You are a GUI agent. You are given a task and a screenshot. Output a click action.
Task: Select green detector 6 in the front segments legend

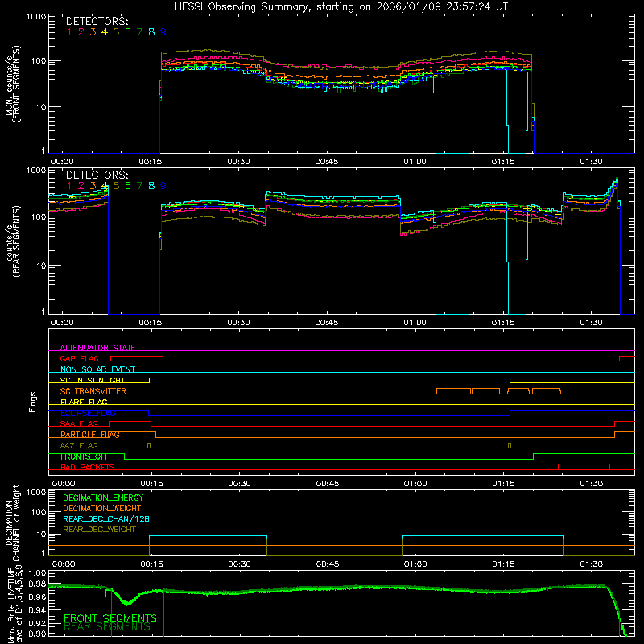128,32
